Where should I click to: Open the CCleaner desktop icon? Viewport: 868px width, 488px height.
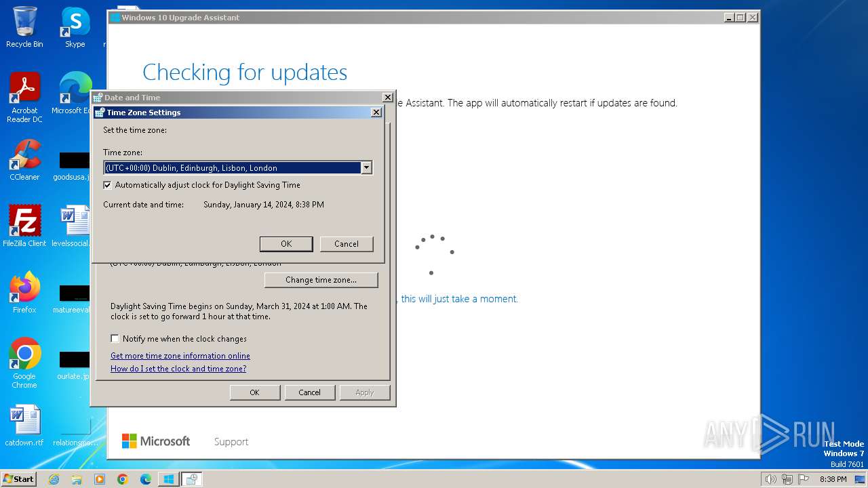pyautogui.click(x=24, y=160)
